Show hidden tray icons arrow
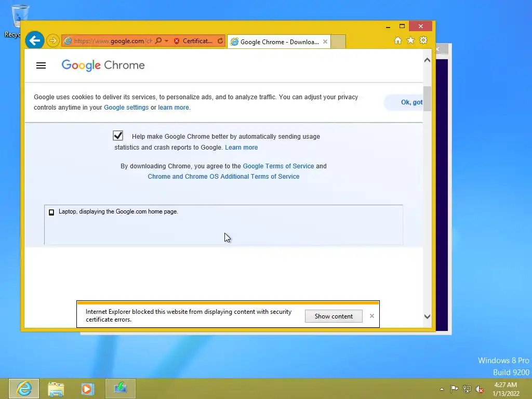 [x=442, y=389]
